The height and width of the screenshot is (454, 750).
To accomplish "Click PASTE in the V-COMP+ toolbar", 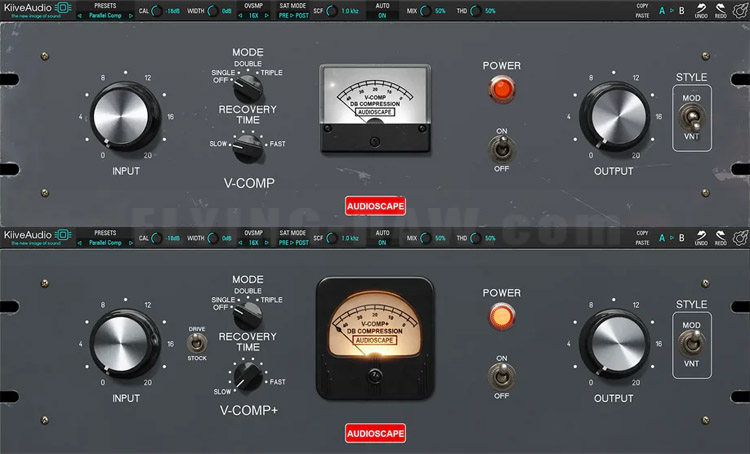I will (x=642, y=243).
